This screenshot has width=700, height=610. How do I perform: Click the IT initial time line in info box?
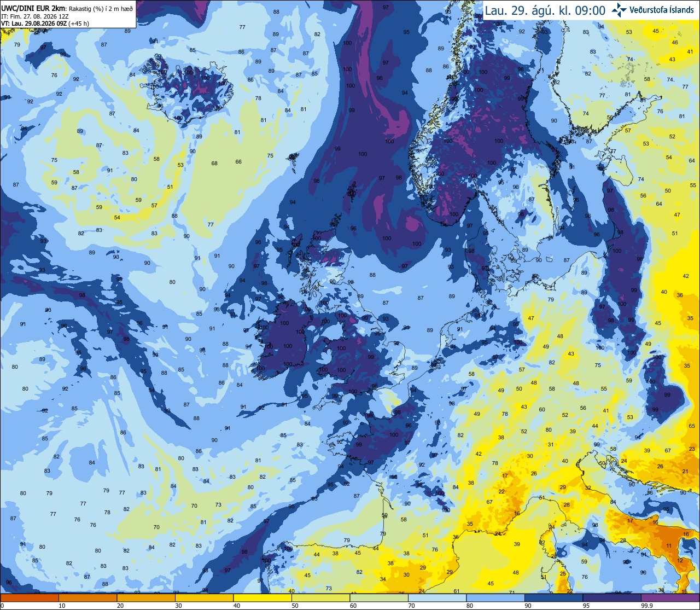click(35, 16)
